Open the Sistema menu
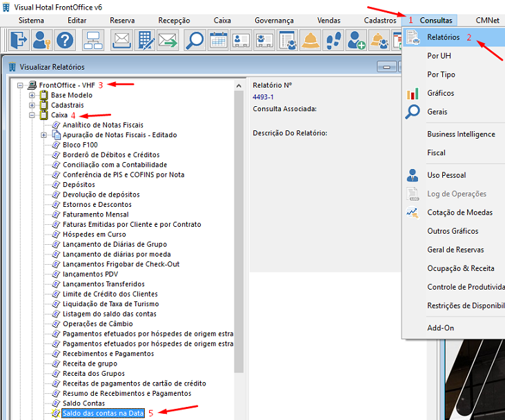Image resolution: width=505 pixels, height=420 pixels. click(31, 20)
